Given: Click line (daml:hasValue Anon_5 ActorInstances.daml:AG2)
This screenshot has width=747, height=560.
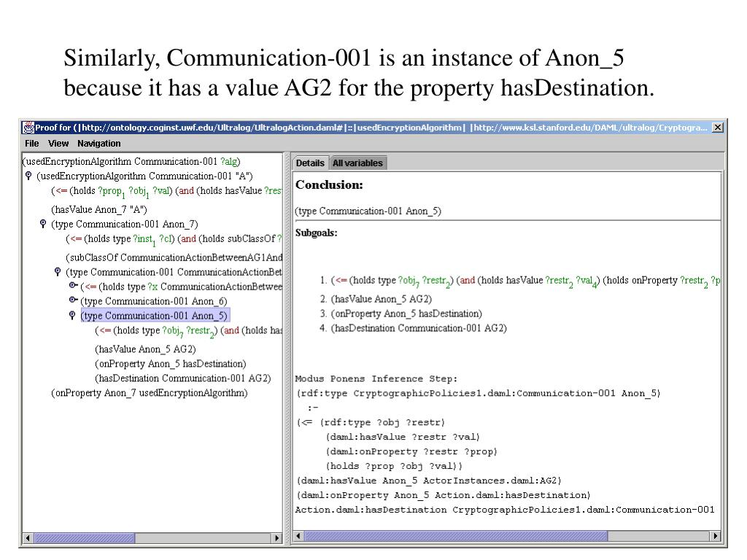Looking at the screenshot, I should [x=429, y=481].
